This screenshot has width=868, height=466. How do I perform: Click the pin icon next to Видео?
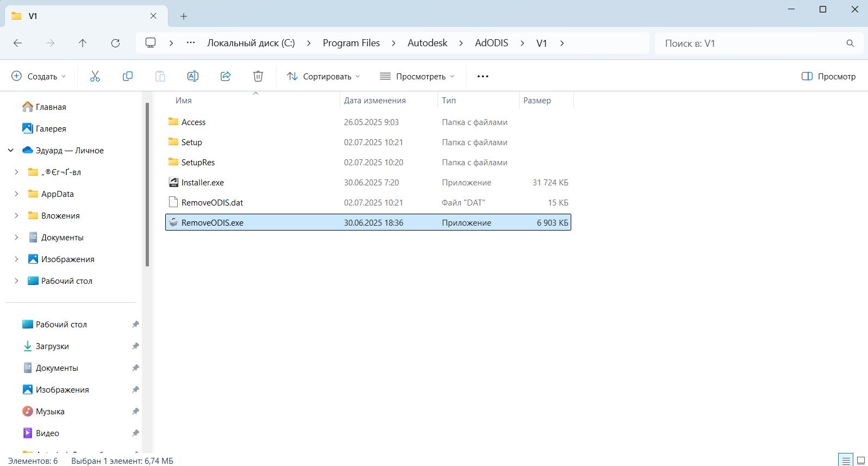(135, 433)
